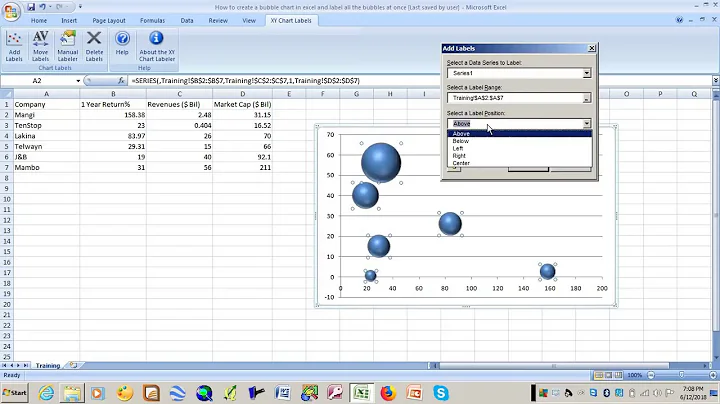The width and height of the screenshot is (720, 404).
Task: Click the Add Labels ribbon icon
Action: pos(14,46)
